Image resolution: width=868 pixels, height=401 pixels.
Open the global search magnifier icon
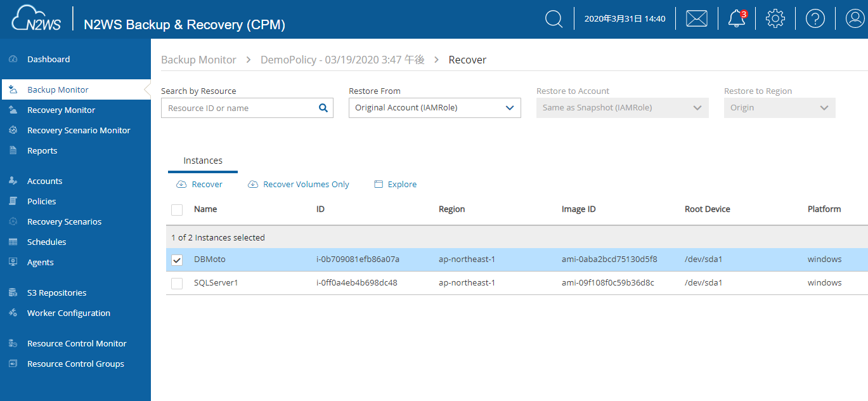554,19
